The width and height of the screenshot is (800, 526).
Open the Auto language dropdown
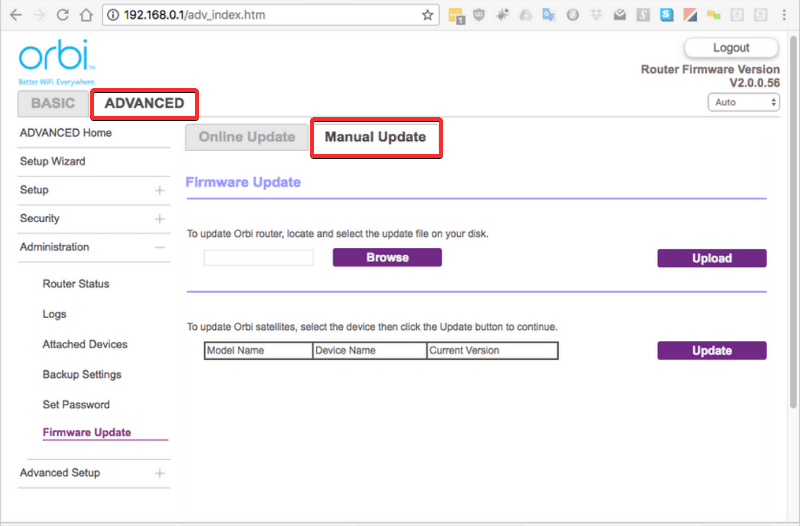743,102
